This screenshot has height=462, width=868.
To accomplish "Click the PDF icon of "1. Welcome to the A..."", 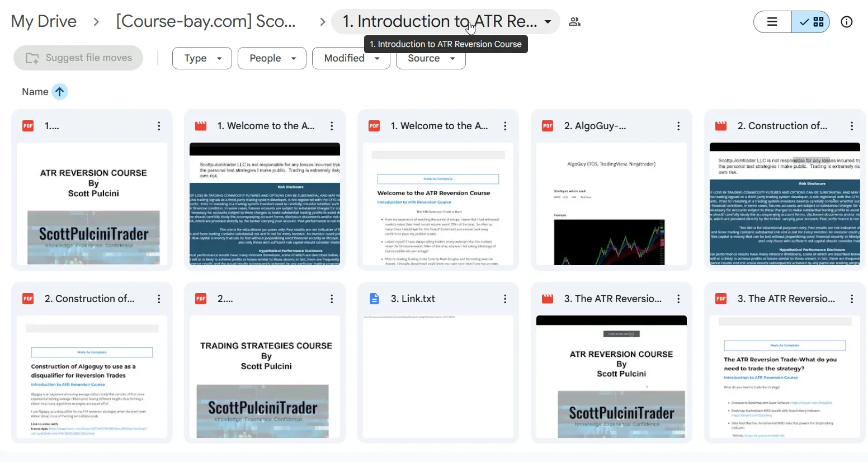I will (374, 126).
